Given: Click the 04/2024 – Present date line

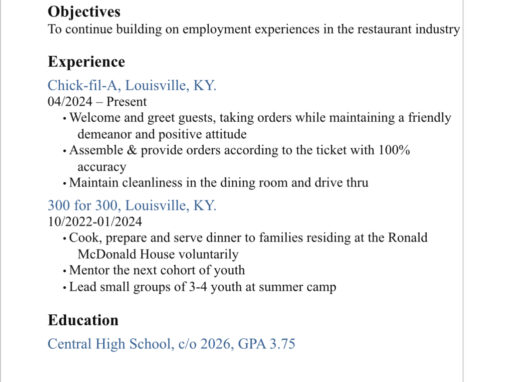Looking at the screenshot, I should (97, 102).
